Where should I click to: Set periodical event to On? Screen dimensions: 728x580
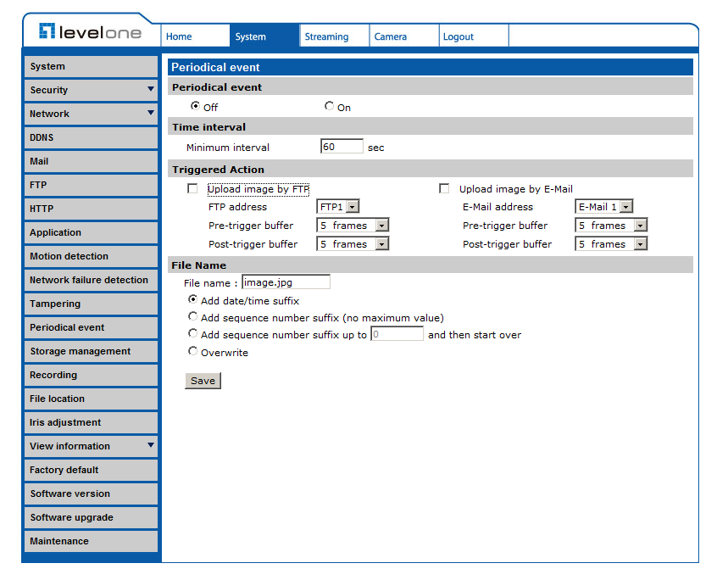pyautogui.click(x=329, y=106)
